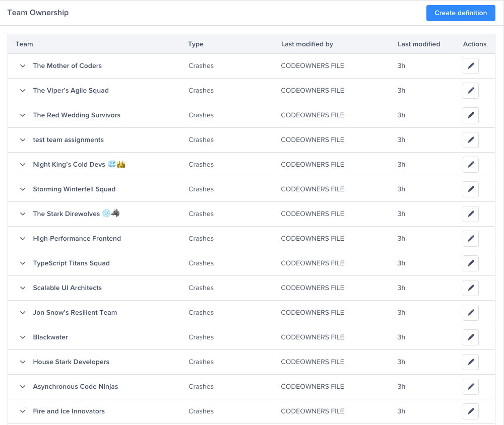This screenshot has height=425, width=504.
Task: Edit ownership for Scalable UI Architects
Action: [x=470, y=288]
